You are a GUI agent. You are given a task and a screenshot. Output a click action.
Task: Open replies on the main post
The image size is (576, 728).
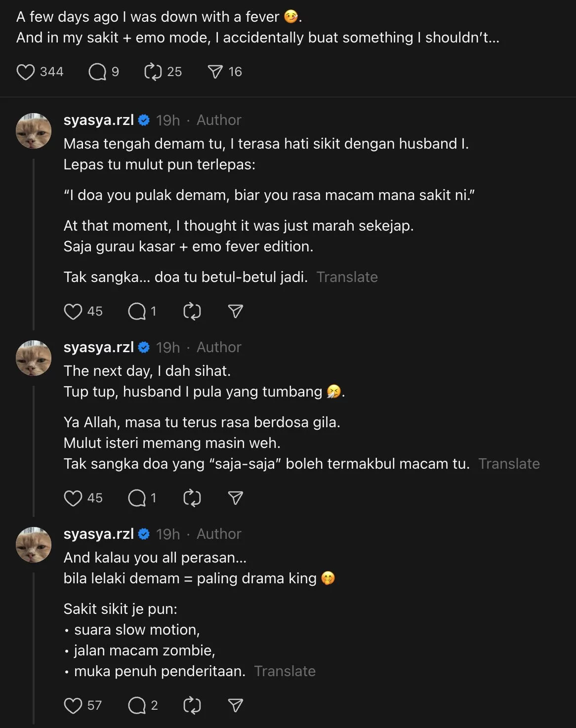(x=97, y=72)
